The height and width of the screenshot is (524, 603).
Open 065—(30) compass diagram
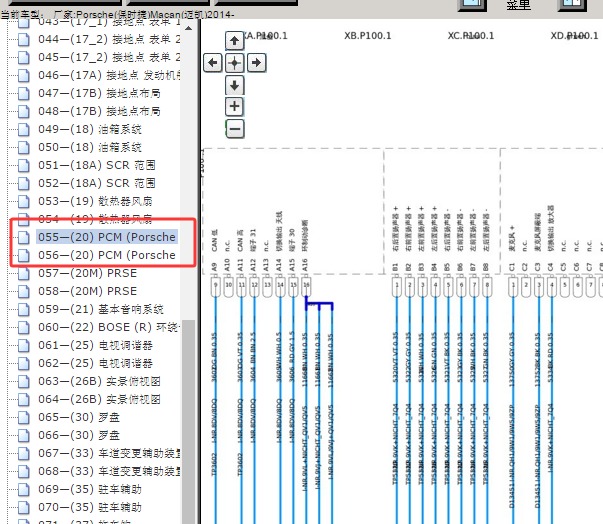(x=79, y=417)
